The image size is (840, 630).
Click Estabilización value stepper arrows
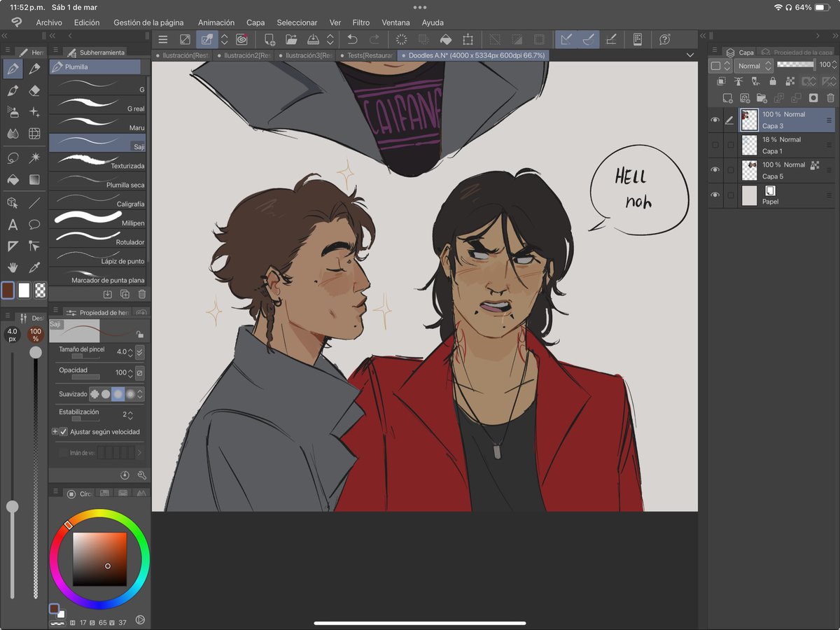coord(130,415)
